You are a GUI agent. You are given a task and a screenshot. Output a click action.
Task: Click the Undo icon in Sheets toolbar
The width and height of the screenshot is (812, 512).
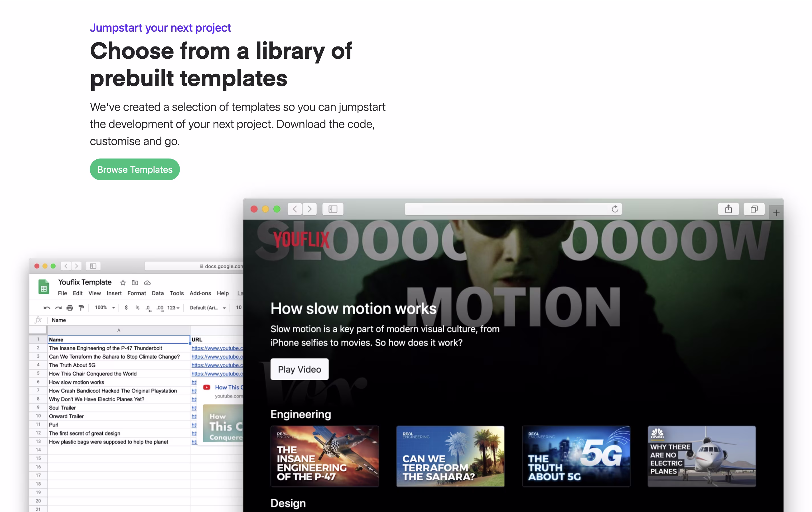coord(47,307)
